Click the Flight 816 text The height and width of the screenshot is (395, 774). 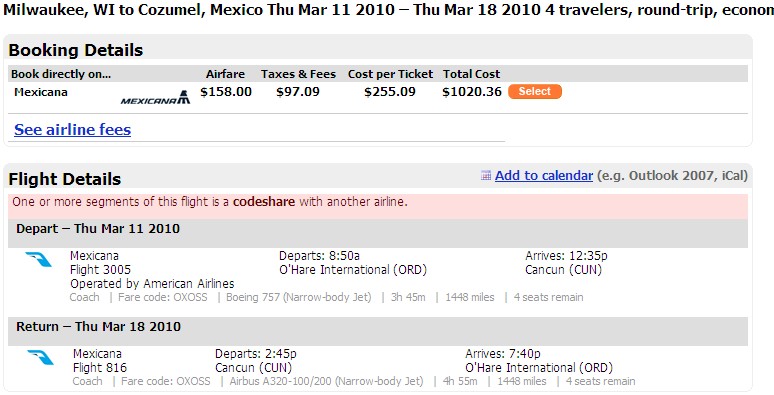[100, 367]
